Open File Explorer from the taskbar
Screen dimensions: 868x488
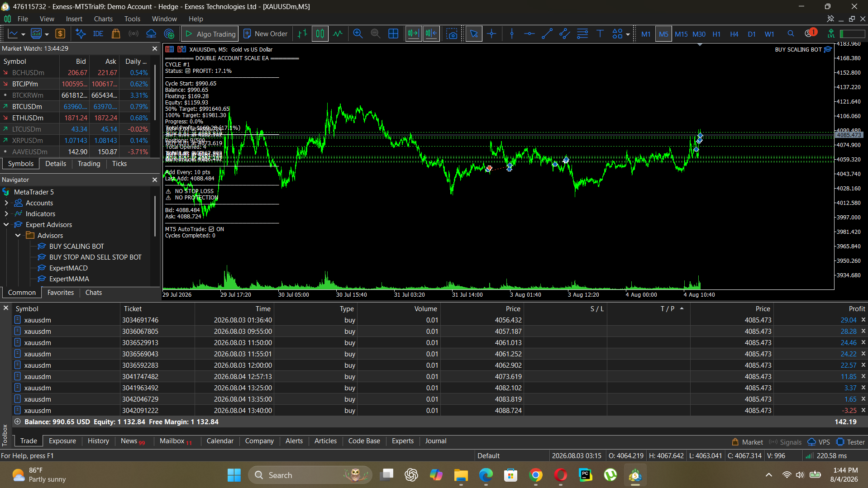point(461,475)
